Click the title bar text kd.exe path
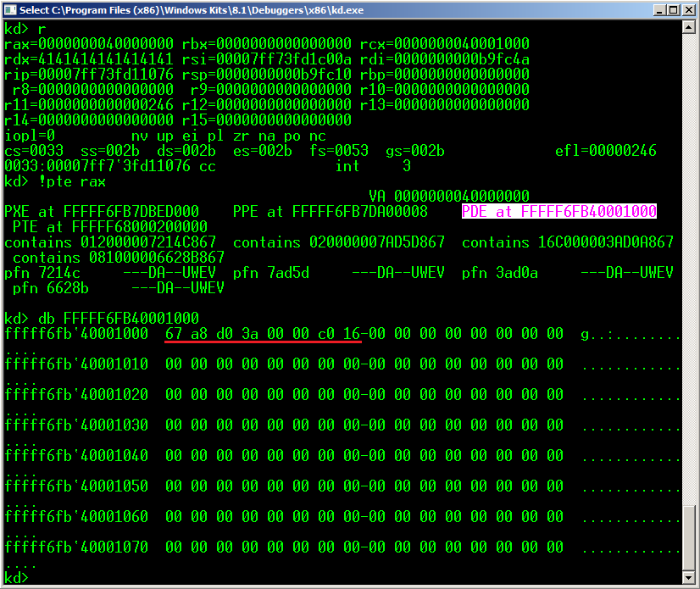 pos(192,10)
